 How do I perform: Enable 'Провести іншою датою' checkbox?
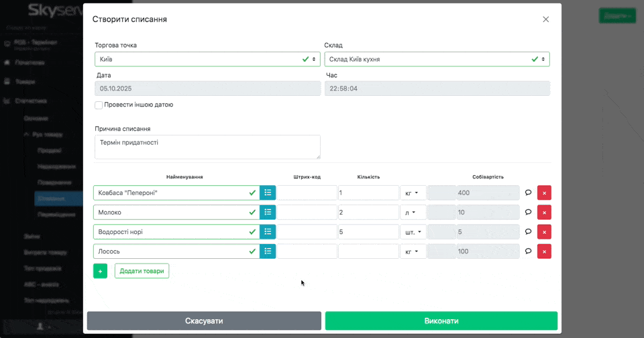coord(99,105)
